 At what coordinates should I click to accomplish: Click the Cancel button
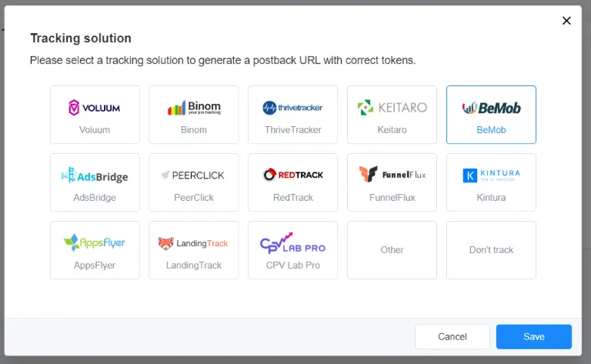tap(452, 336)
